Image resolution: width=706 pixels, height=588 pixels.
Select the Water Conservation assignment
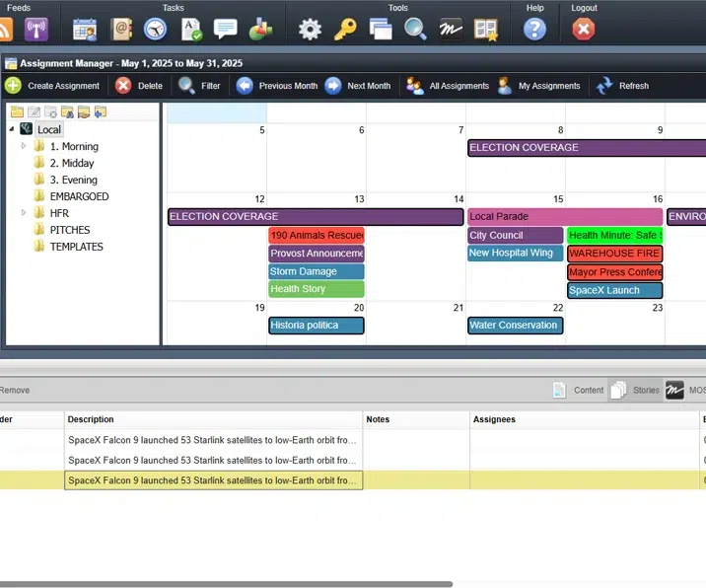click(515, 326)
